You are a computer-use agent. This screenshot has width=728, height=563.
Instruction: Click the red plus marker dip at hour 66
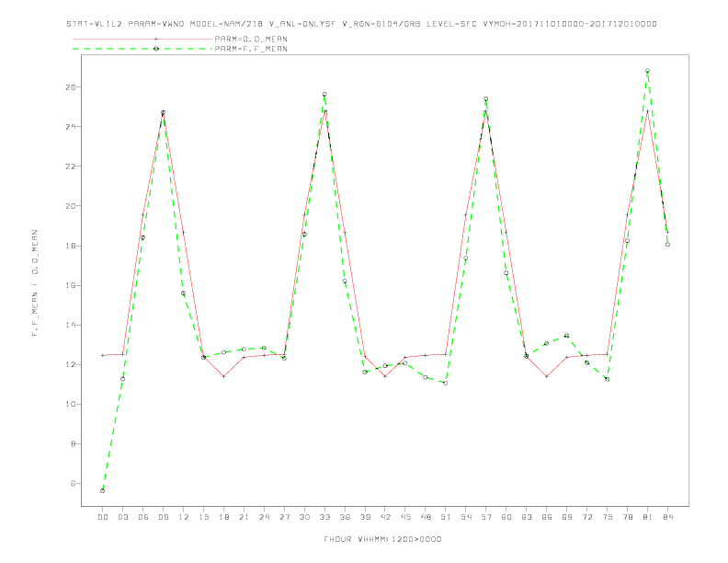click(547, 376)
